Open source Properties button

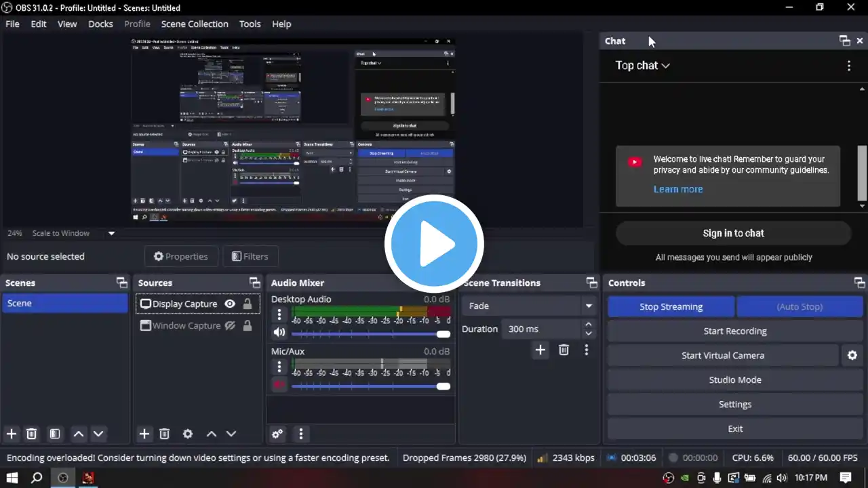(x=181, y=256)
